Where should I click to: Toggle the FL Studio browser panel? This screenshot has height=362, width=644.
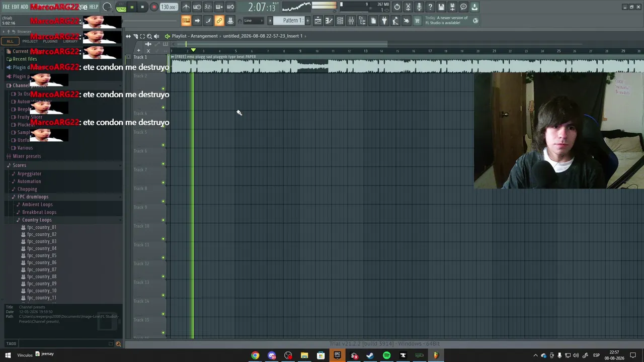[362, 21]
